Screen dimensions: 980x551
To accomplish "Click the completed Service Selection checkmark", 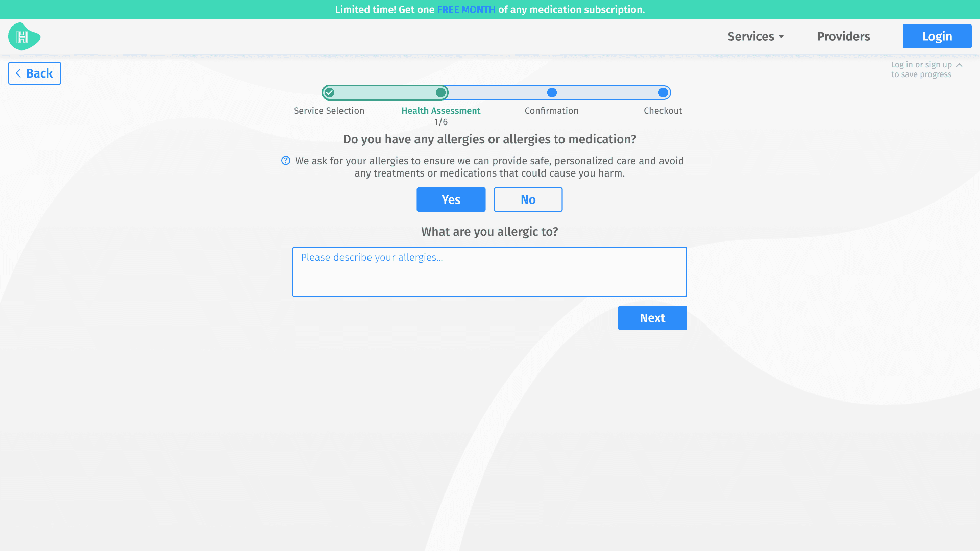I will point(330,93).
